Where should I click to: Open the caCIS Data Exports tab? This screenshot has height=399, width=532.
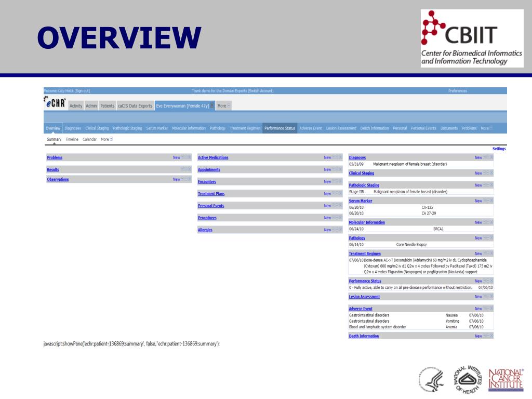135,106
